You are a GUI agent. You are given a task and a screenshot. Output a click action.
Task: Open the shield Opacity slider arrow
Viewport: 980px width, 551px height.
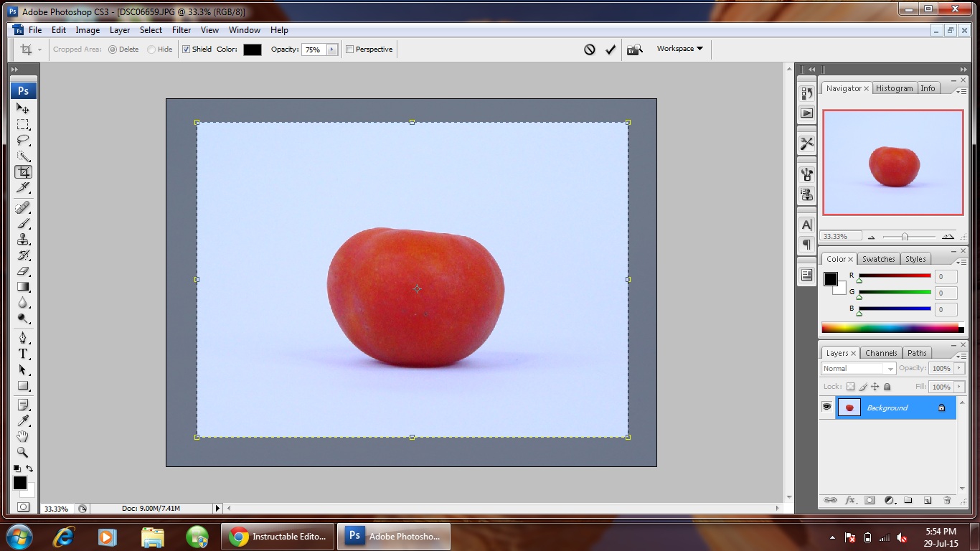coord(331,50)
